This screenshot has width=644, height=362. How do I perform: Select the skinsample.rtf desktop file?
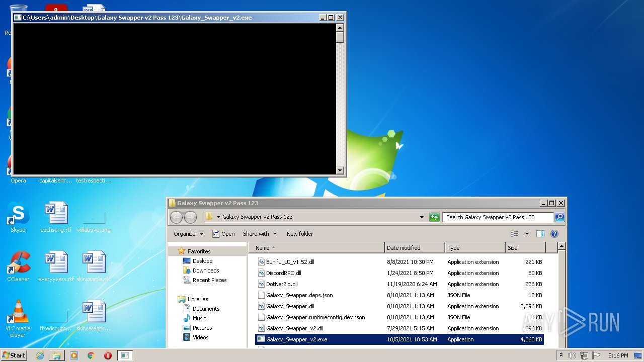pos(94,266)
